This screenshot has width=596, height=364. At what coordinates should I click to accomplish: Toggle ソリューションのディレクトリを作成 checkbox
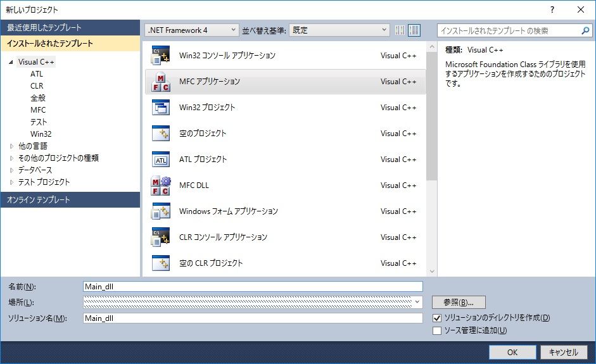[x=437, y=318]
